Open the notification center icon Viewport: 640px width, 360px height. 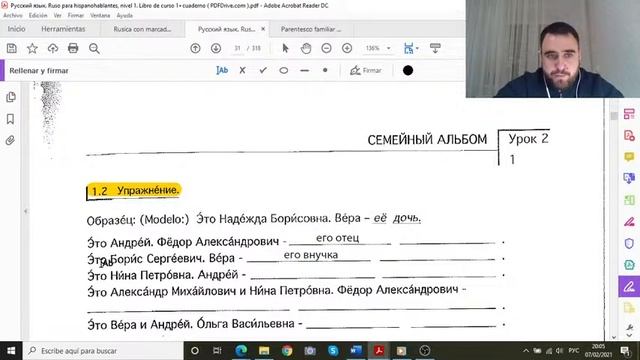624,351
